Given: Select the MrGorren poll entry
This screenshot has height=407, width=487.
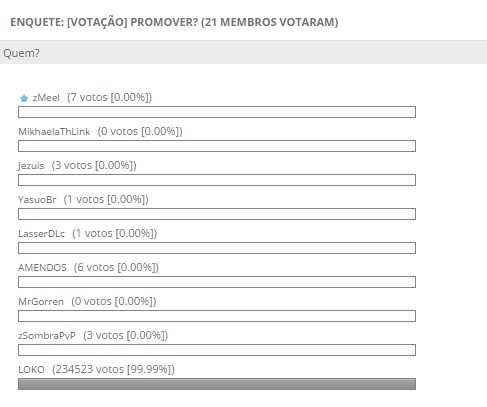Looking at the screenshot, I should click(41, 302).
